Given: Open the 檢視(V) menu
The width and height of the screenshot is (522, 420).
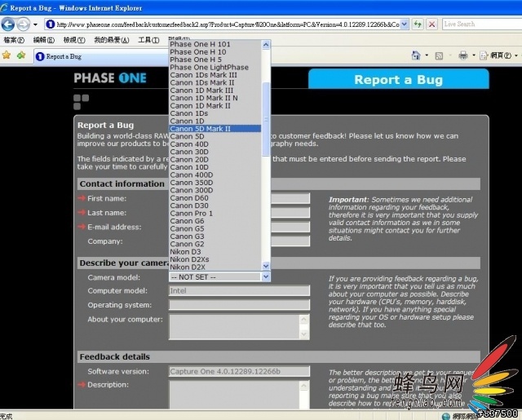Looking at the screenshot, I should [74, 40].
